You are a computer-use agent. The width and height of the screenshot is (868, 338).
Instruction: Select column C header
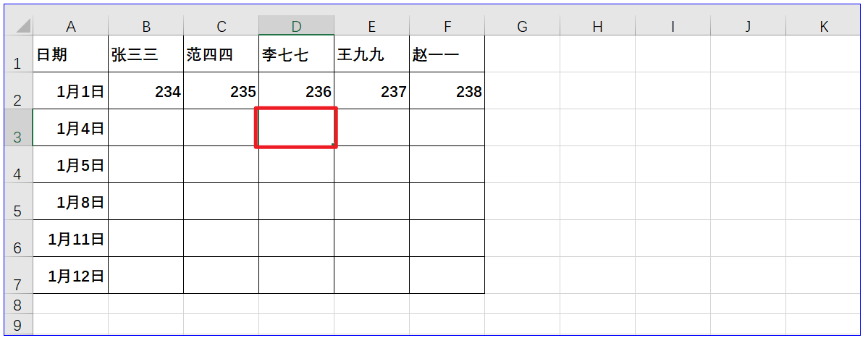221,25
